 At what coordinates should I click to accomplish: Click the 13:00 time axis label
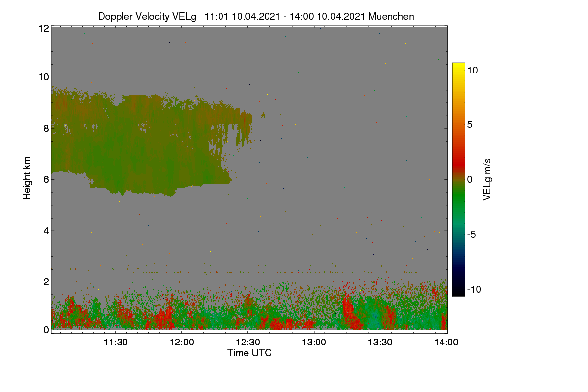pos(314,343)
